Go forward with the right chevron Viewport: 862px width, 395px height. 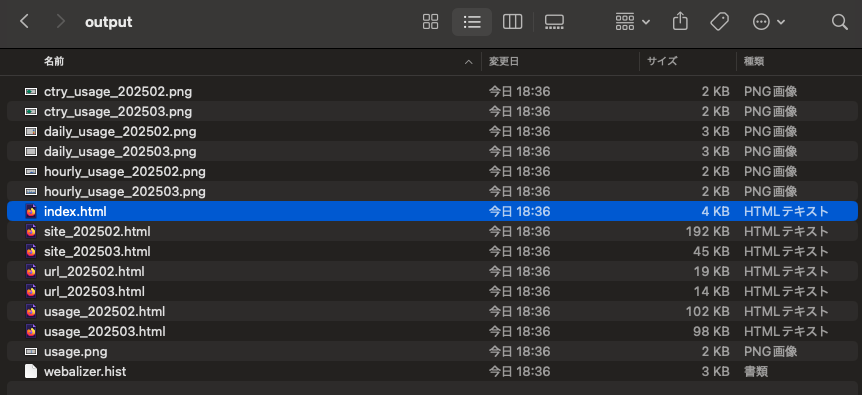[x=60, y=22]
